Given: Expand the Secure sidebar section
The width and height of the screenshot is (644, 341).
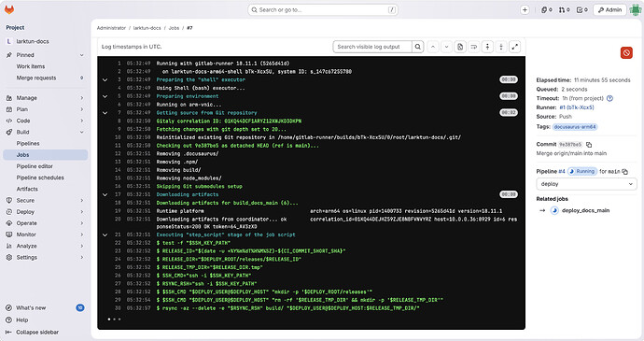Looking at the screenshot, I should (45, 200).
